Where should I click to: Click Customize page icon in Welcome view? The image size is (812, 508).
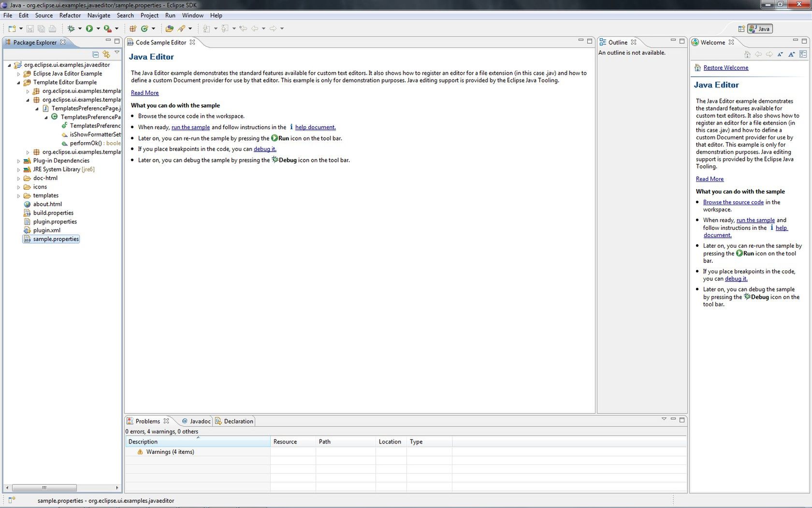coord(803,54)
